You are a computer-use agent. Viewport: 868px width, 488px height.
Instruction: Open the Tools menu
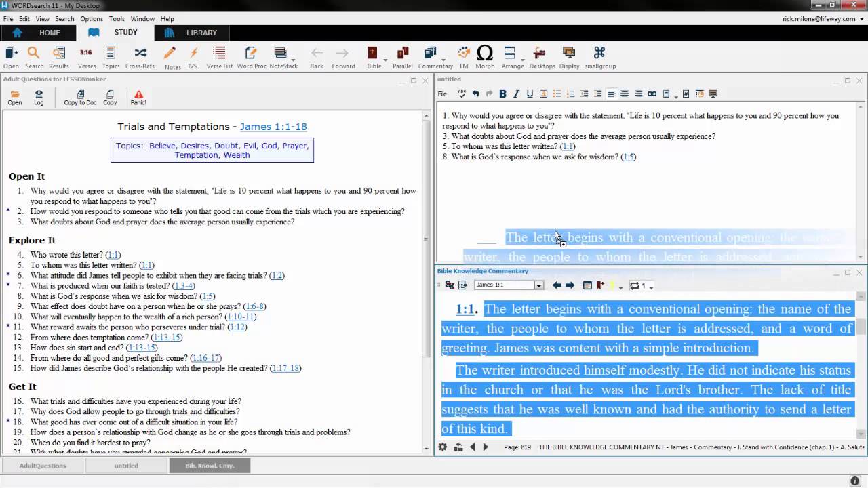click(117, 19)
